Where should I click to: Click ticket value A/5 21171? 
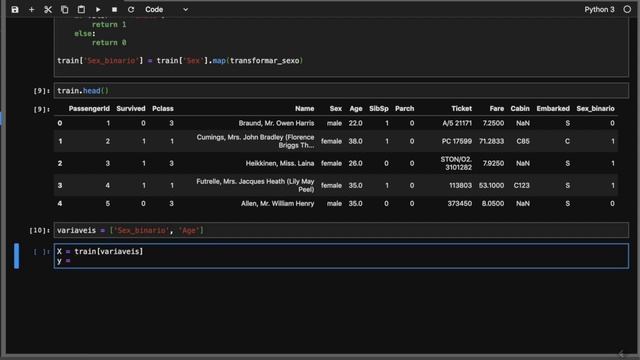pos(457,123)
